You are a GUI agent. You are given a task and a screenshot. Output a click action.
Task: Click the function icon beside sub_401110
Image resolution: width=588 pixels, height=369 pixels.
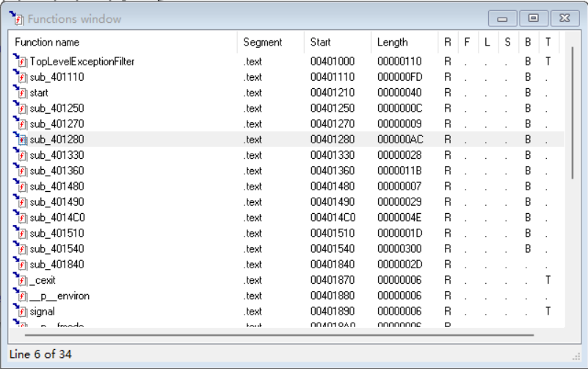(21, 76)
